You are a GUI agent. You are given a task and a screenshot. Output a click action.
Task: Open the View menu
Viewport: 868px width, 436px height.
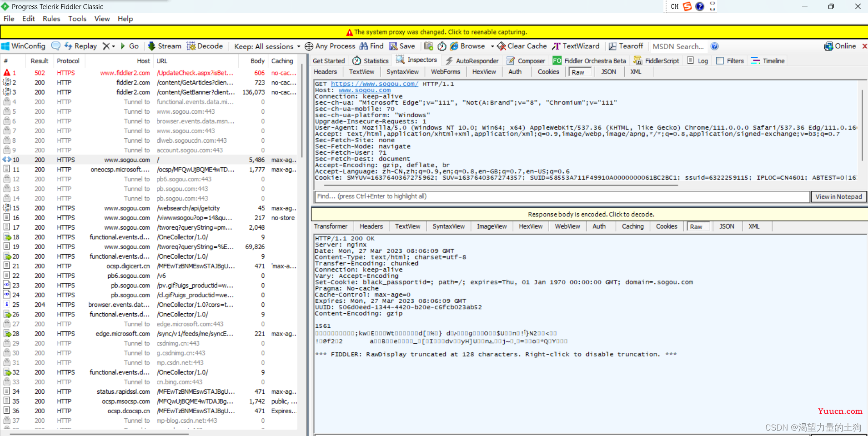point(102,19)
